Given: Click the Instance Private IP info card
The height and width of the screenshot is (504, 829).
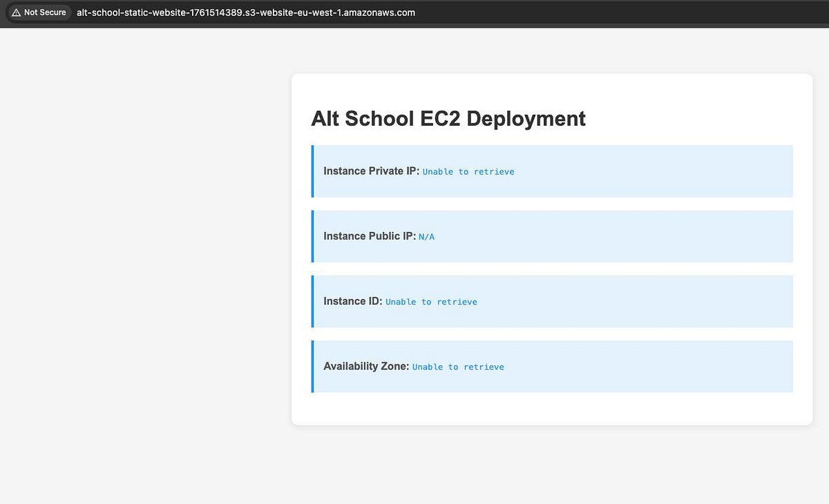Looking at the screenshot, I should 553,171.
